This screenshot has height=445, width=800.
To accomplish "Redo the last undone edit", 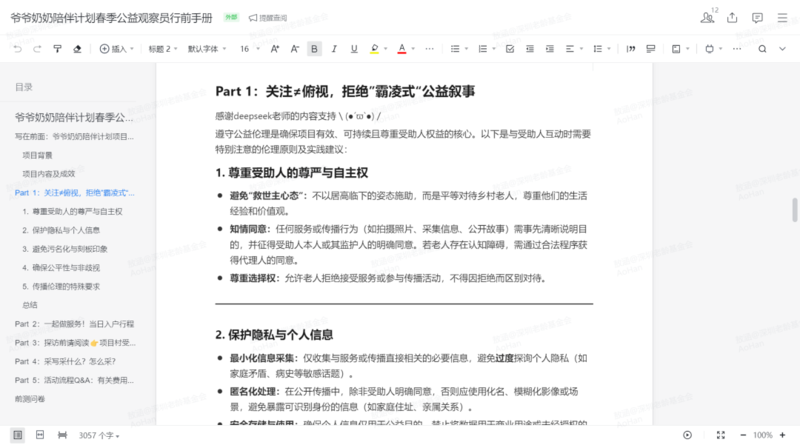I will tap(37, 49).
